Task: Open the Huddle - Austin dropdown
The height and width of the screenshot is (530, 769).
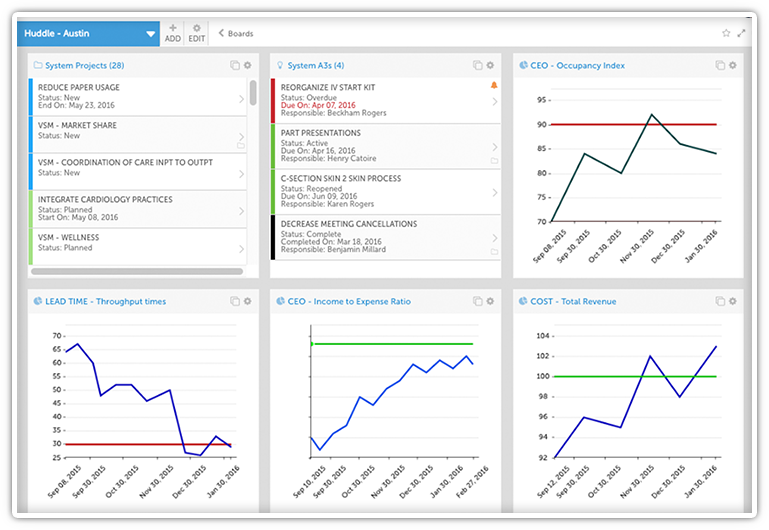Action: (151, 33)
